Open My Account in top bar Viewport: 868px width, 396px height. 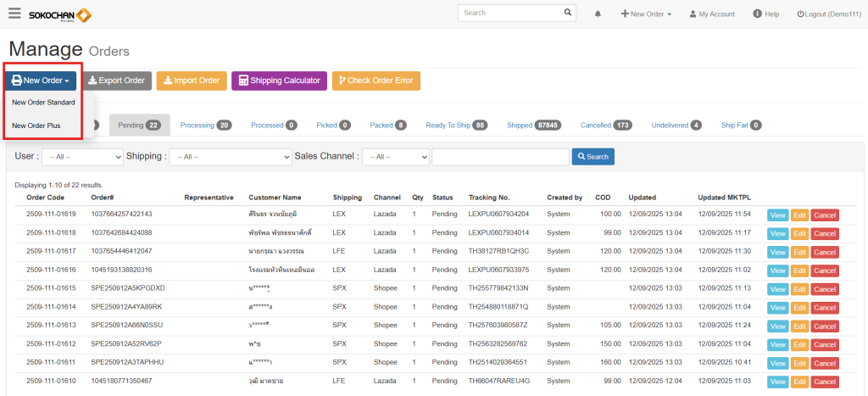711,14
